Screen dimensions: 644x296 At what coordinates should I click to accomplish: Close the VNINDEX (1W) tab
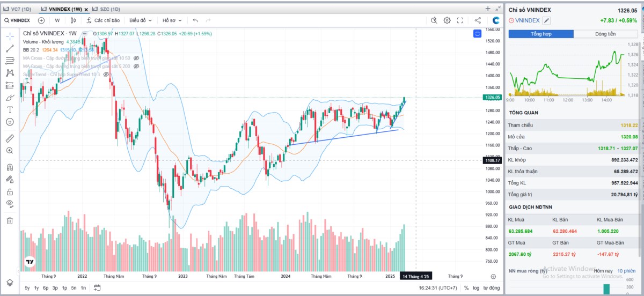pos(86,9)
